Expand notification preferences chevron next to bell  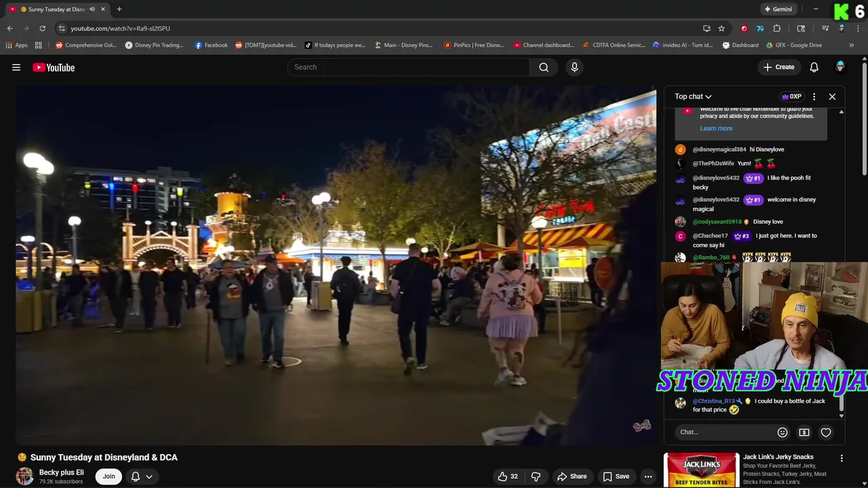(x=149, y=476)
